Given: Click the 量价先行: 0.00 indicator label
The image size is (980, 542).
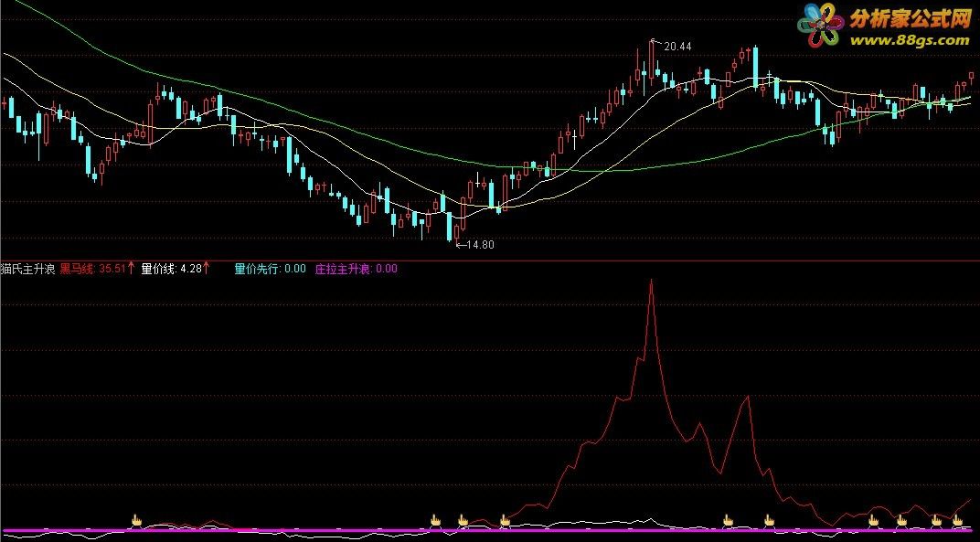Looking at the screenshot, I should point(270,269).
